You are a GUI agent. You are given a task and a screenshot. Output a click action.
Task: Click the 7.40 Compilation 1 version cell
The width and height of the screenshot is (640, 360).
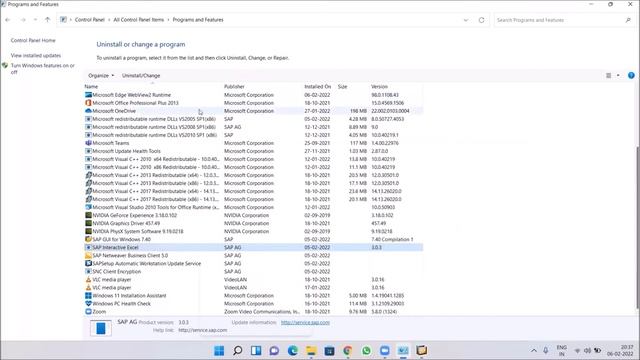392,239
